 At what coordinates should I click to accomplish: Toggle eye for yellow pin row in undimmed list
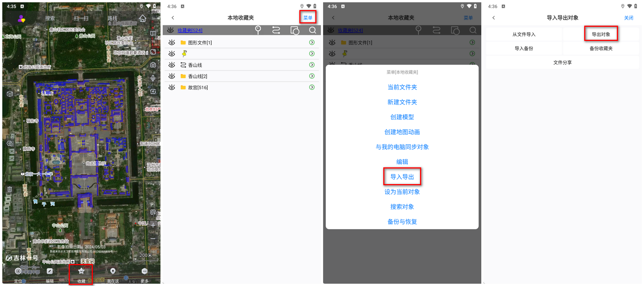point(172,54)
